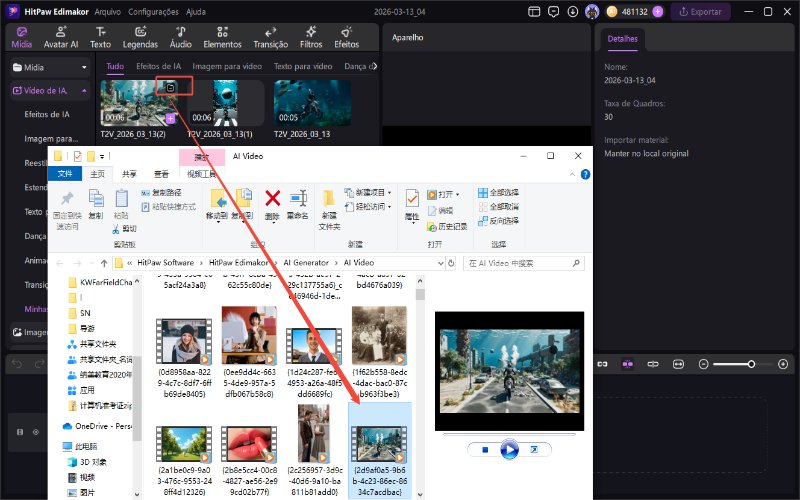Image resolution: width=800 pixels, height=500 pixels.
Task: Adjust the timeline zoom slider
Action: tap(750, 364)
